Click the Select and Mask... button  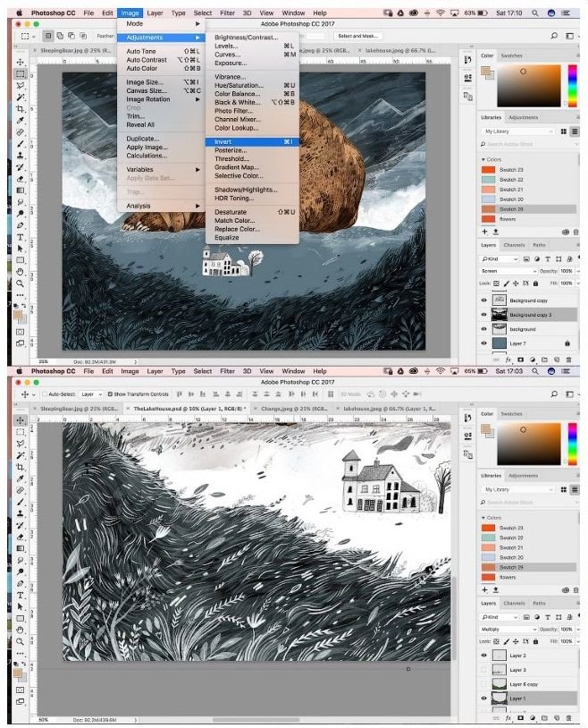point(357,36)
